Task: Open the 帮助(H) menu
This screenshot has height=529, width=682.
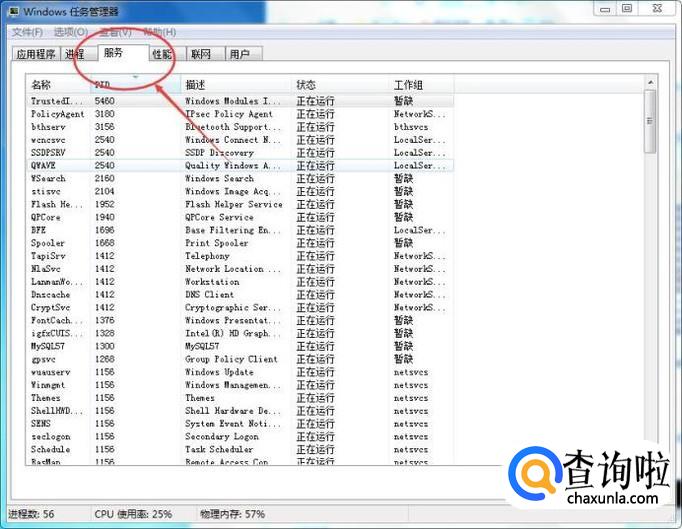Action: (160, 32)
